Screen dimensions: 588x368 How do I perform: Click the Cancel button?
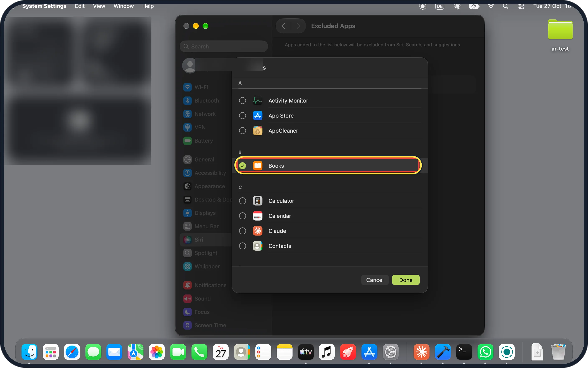(375, 280)
